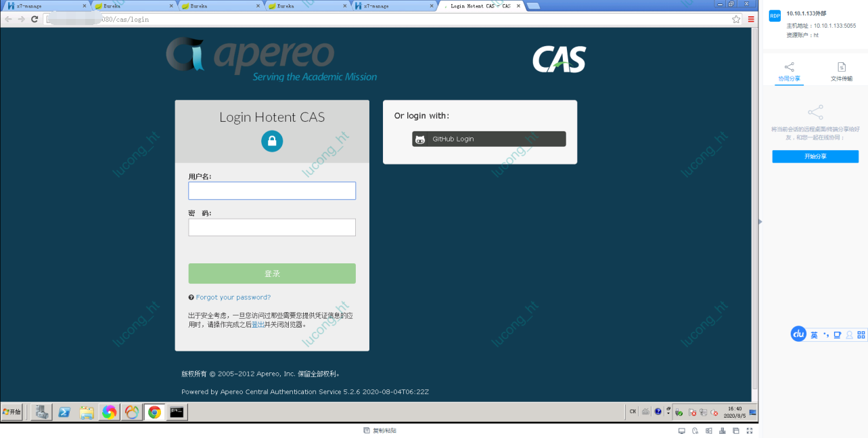Click the Chrome taskbar icon

tap(154, 412)
